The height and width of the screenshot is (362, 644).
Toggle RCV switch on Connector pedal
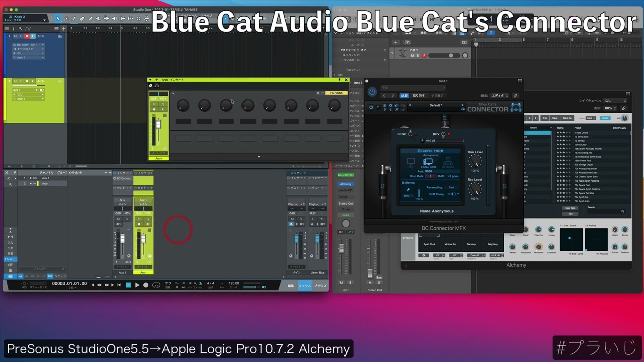click(x=443, y=134)
